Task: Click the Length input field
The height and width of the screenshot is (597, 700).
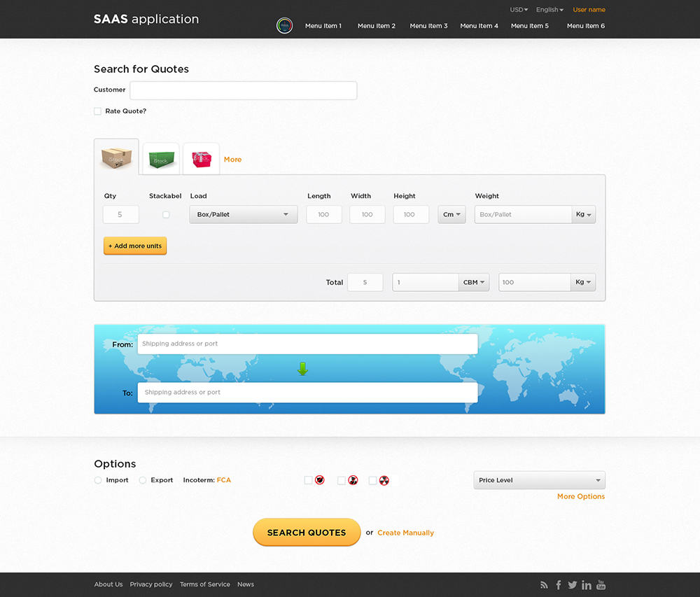Action: [324, 215]
